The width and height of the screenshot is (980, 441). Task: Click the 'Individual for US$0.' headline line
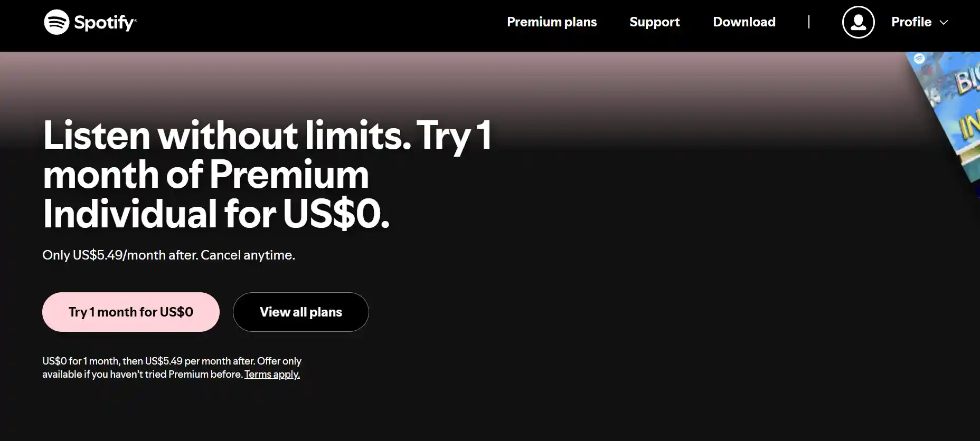pyautogui.click(x=216, y=214)
